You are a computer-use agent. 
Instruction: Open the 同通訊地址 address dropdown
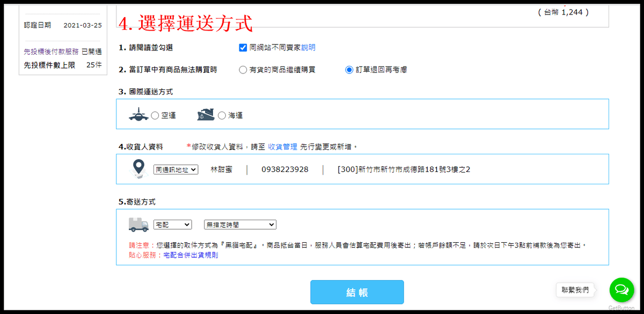point(175,169)
